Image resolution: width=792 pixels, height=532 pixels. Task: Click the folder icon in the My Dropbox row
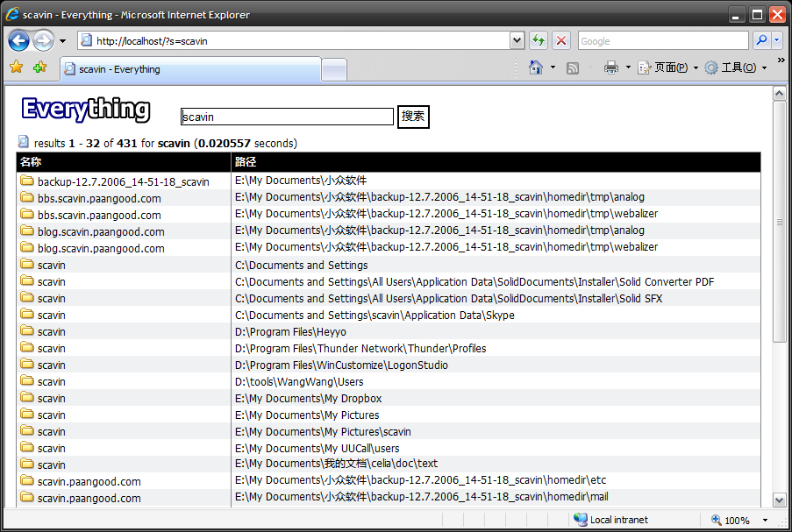point(27,397)
